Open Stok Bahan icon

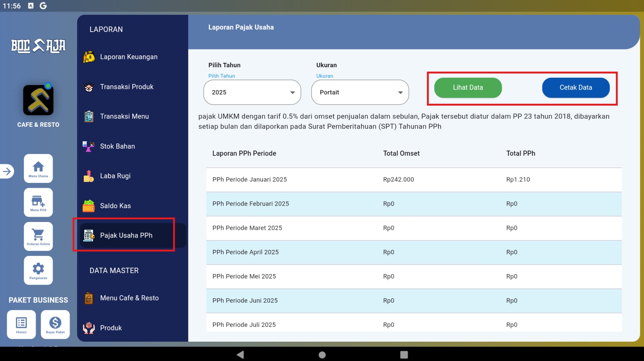[88, 146]
